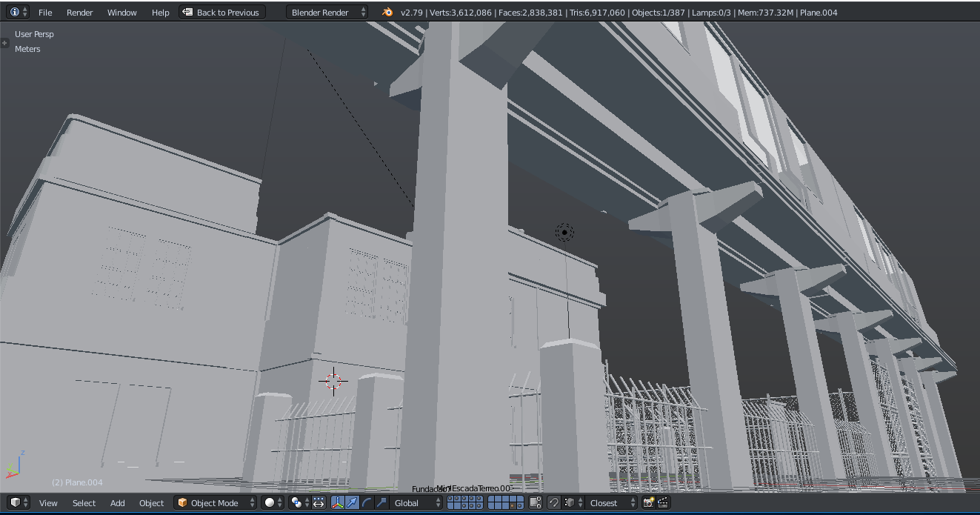Open the snap element type selector

pos(573,502)
